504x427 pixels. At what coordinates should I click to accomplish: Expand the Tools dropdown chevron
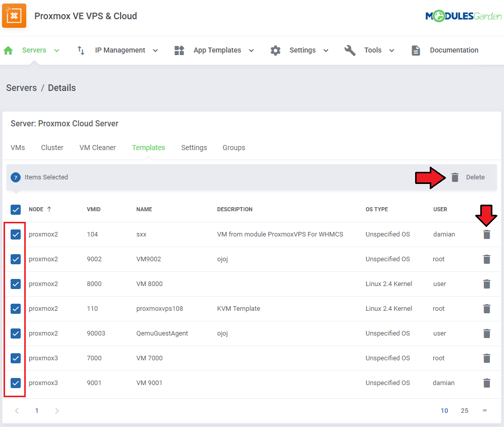391,51
